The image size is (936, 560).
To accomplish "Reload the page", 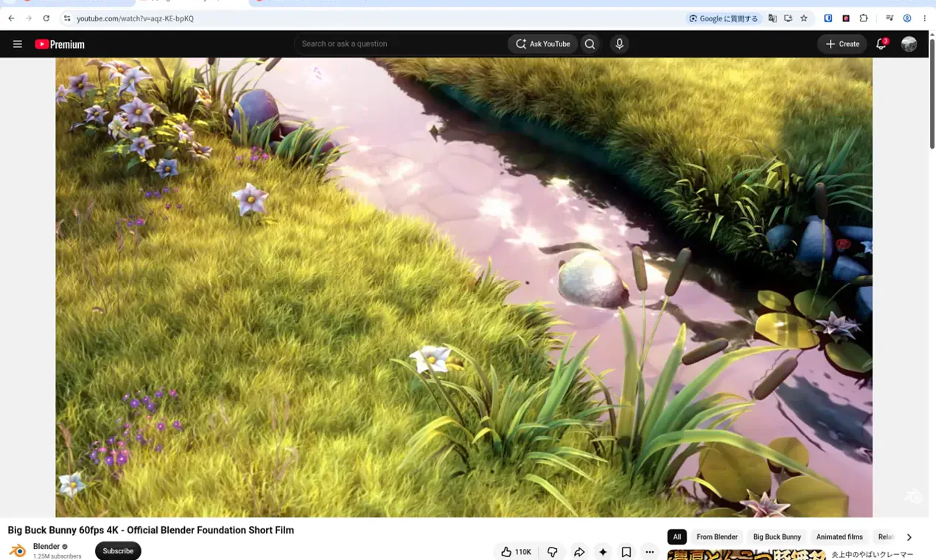I will pos(46,18).
